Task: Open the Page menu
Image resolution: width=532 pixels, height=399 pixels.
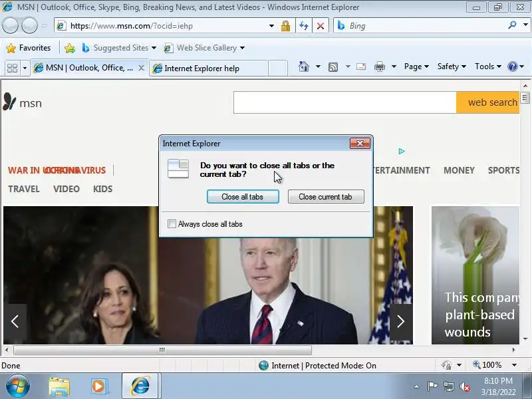Action: pos(416,66)
